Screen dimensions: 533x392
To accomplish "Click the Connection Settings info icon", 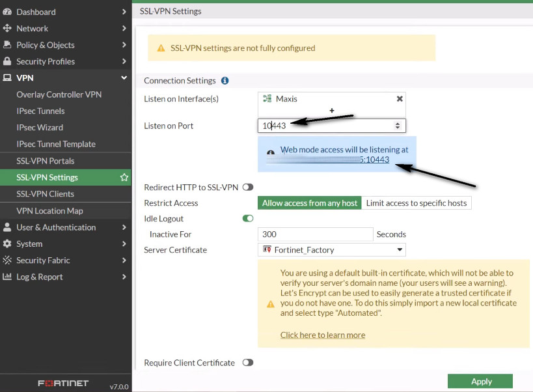I will tap(225, 81).
